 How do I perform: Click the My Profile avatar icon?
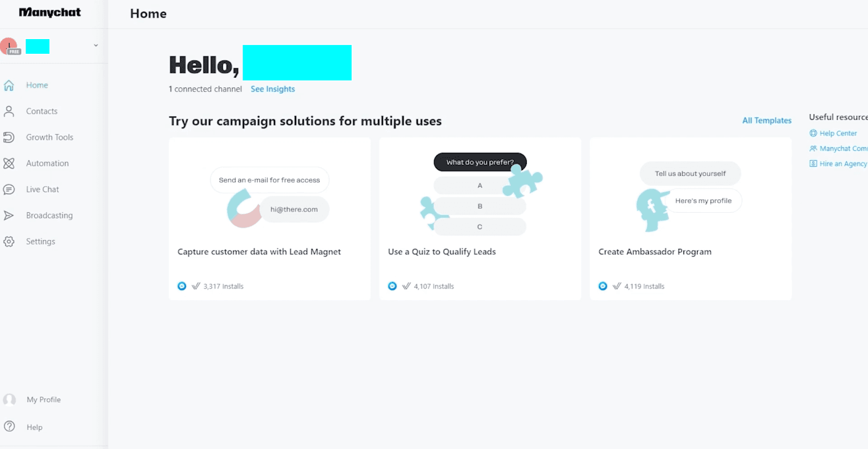click(x=9, y=400)
